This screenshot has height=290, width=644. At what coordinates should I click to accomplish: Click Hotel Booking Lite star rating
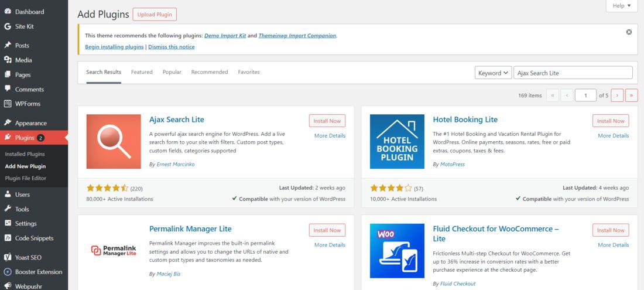point(391,188)
